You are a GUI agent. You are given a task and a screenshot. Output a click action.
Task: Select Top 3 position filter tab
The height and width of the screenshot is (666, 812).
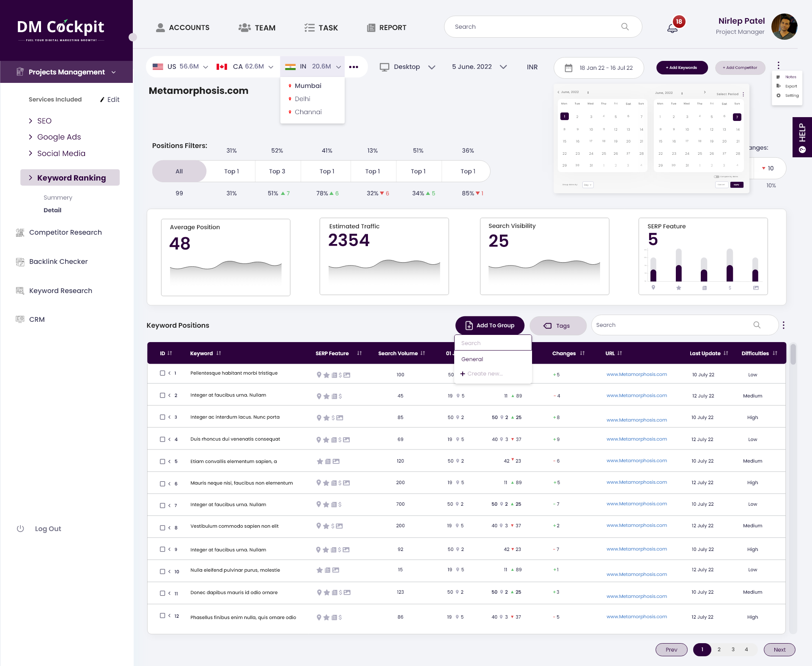point(277,171)
